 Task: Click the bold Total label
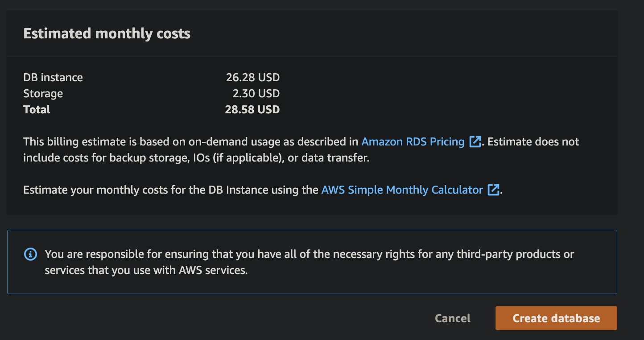point(37,110)
